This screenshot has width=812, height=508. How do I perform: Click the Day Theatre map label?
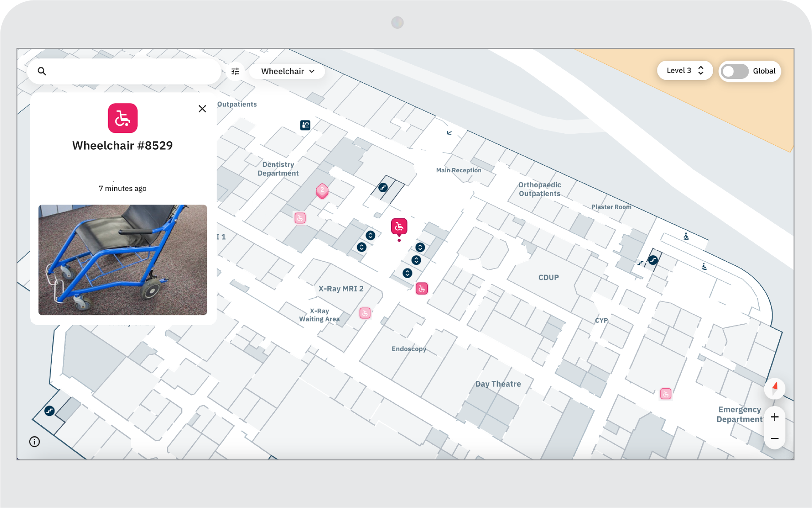(498, 384)
